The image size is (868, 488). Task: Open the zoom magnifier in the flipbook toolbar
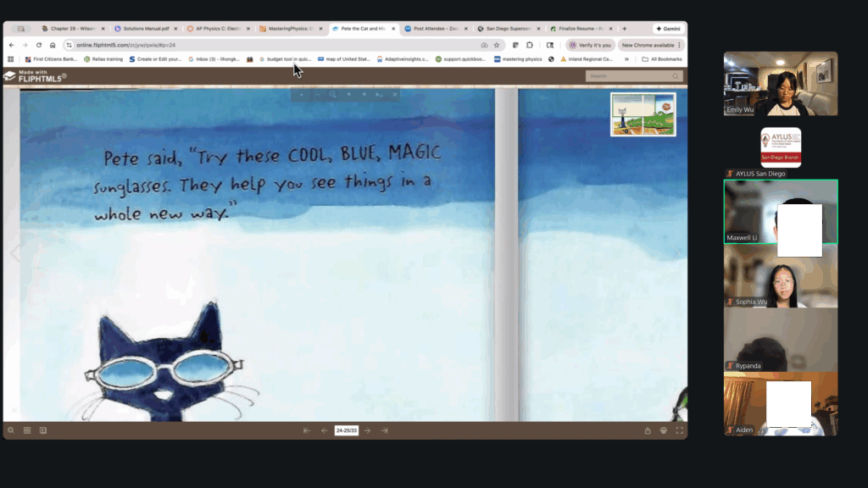pyautogui.click(x=11, y=430)
